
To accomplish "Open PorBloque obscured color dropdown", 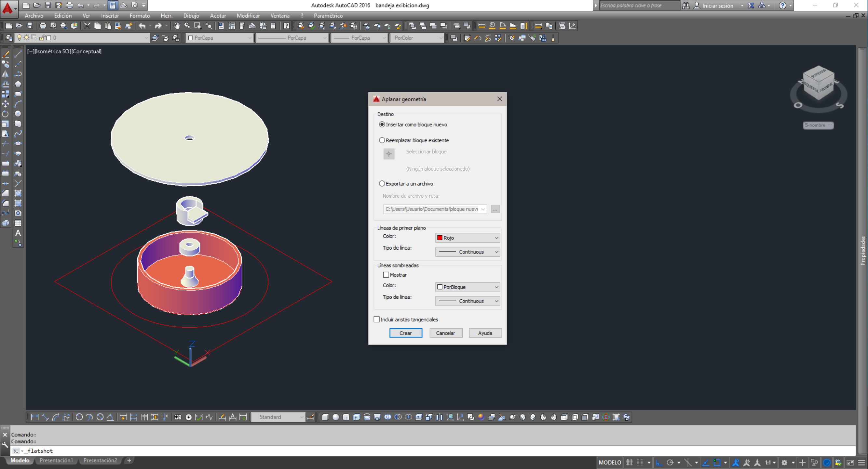I will coord(467,287).
